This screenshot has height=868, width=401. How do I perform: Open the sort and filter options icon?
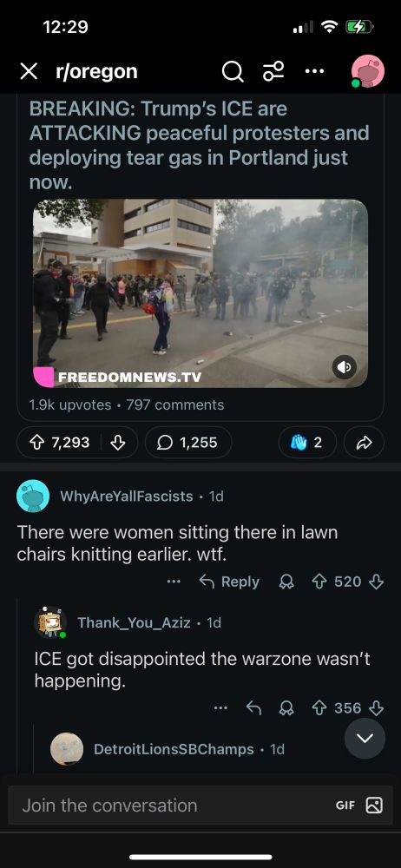click(273, 71)
